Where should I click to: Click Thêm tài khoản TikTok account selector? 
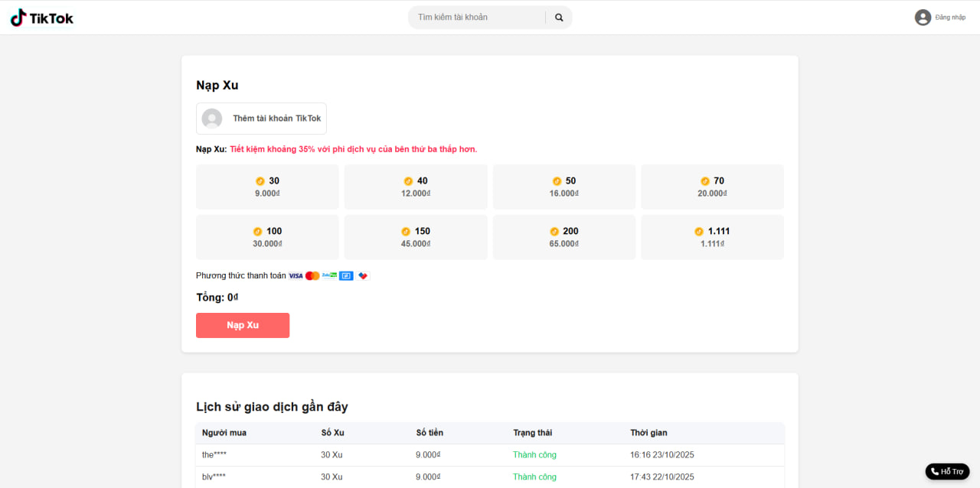point(261,119)
